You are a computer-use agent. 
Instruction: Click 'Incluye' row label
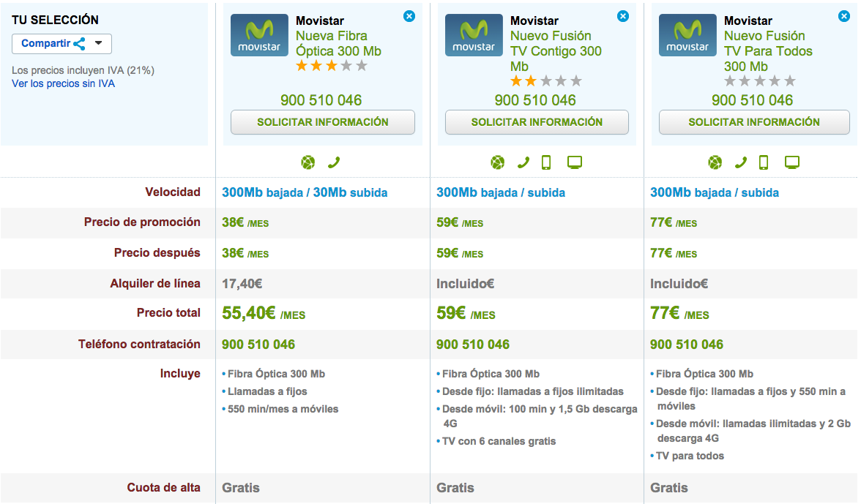[x=180, y=374]
